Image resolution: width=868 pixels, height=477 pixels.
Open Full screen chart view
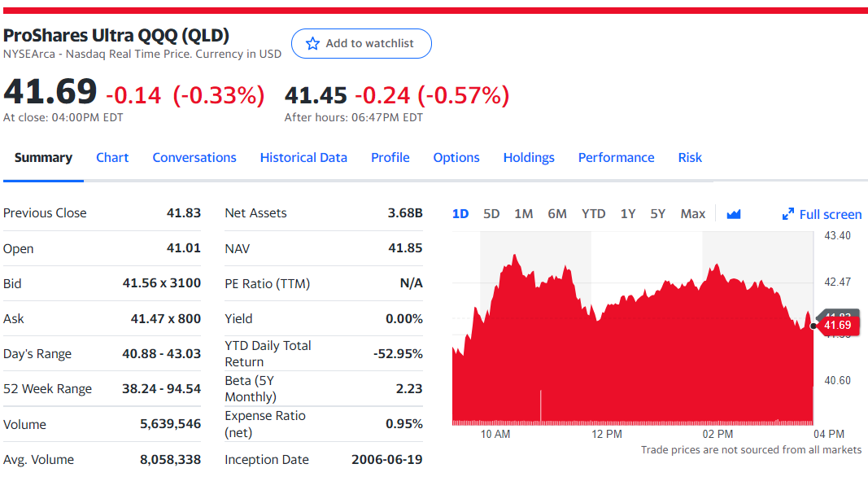pyautogui.click(x=822, y=214)
